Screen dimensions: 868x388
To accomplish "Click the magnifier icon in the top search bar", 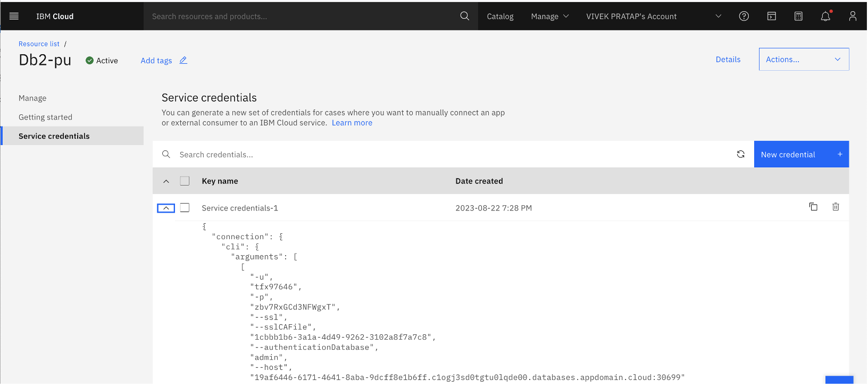I will (464, 16).
